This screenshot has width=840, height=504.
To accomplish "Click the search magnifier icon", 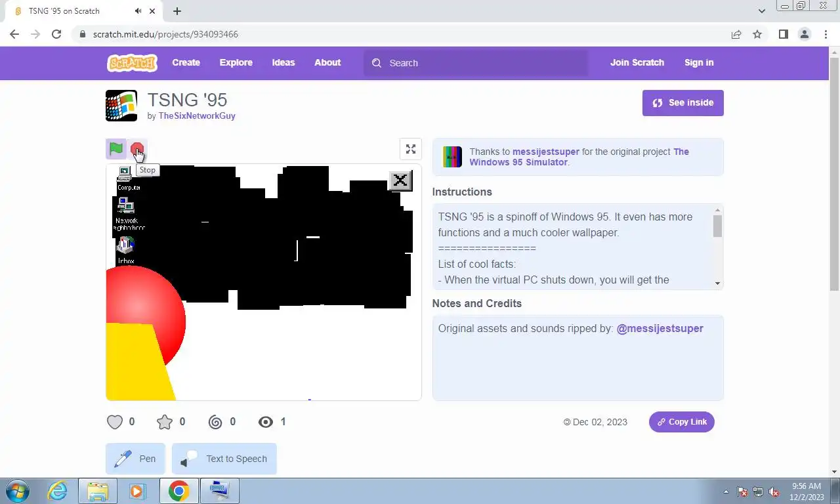I will [376, 63].
